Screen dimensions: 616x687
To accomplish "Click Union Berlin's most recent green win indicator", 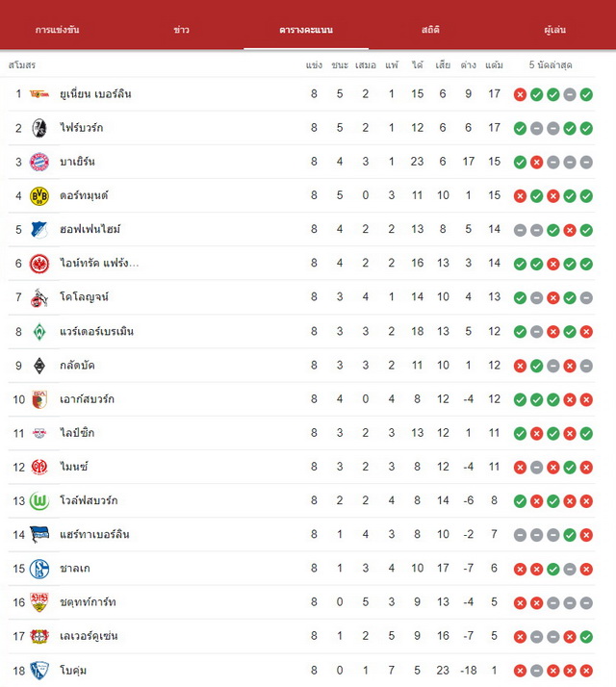I will 586,94.
